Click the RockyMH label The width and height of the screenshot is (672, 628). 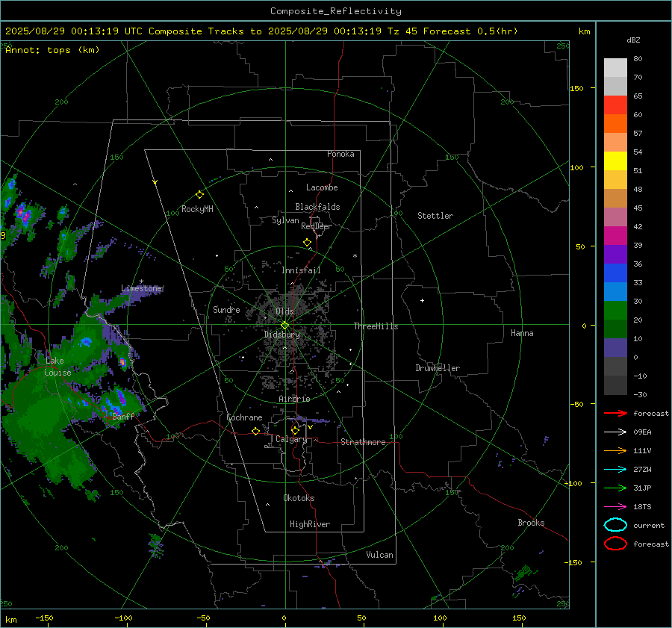(x=197, y=209)
